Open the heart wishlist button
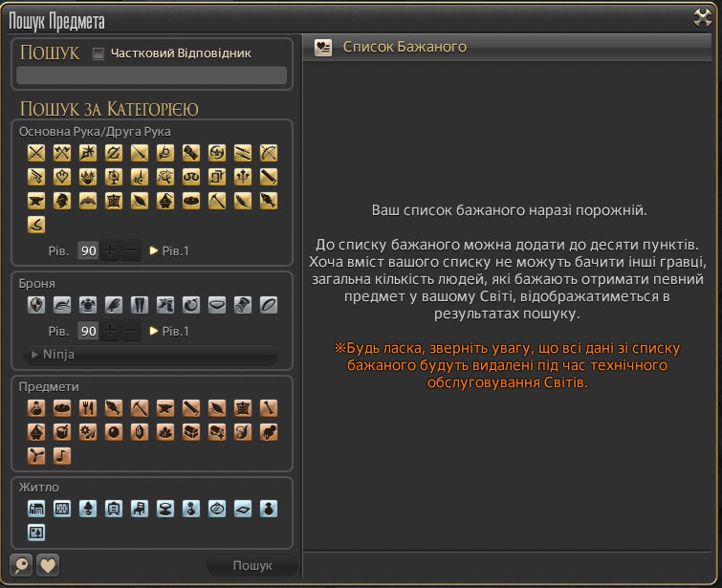The height and width of the screenshot is (588, 722). (x=48, y=565)
